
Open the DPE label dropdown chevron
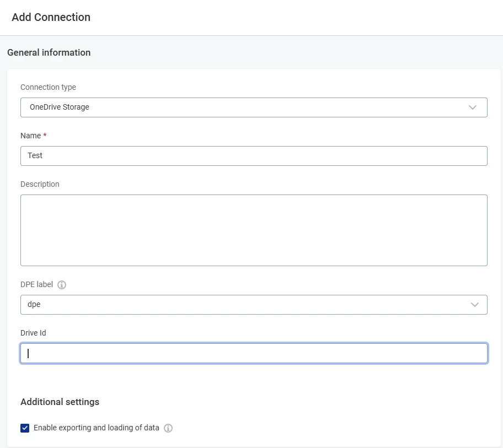[x=475, y=305]
